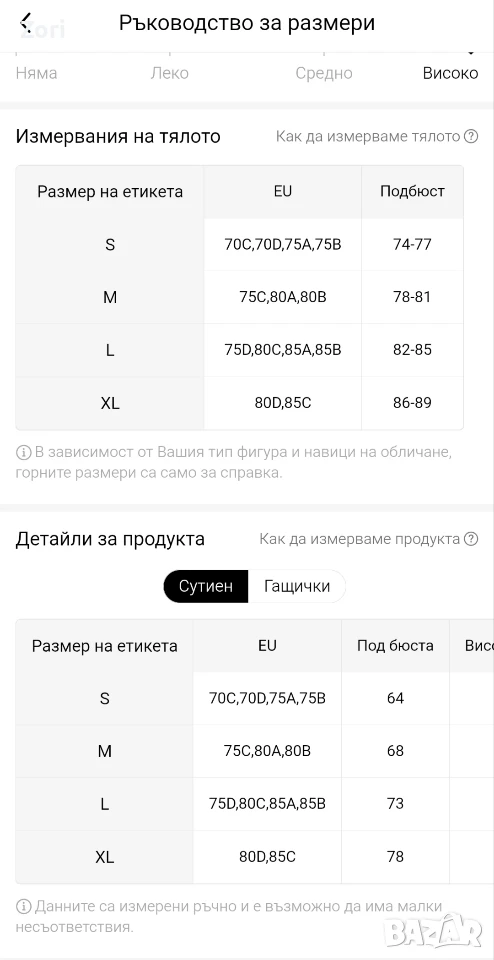Click Подбюст column header
Screen dimensions: 494x960
413,192
